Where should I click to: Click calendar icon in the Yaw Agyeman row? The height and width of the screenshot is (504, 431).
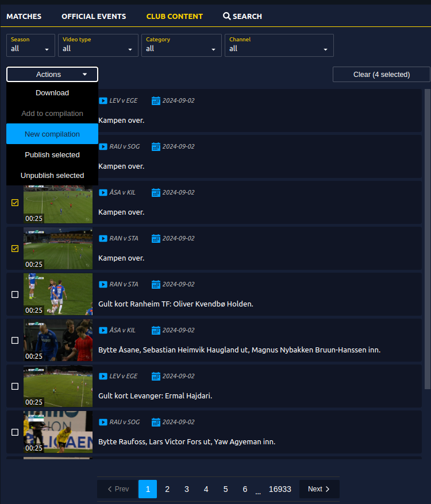click(x=156, y=422)
